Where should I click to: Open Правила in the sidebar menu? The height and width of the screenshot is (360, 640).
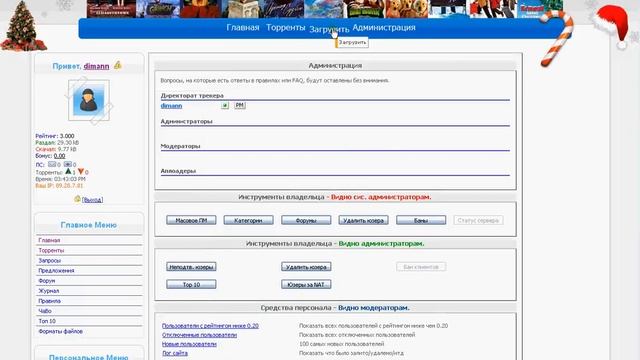coord(49,301)
